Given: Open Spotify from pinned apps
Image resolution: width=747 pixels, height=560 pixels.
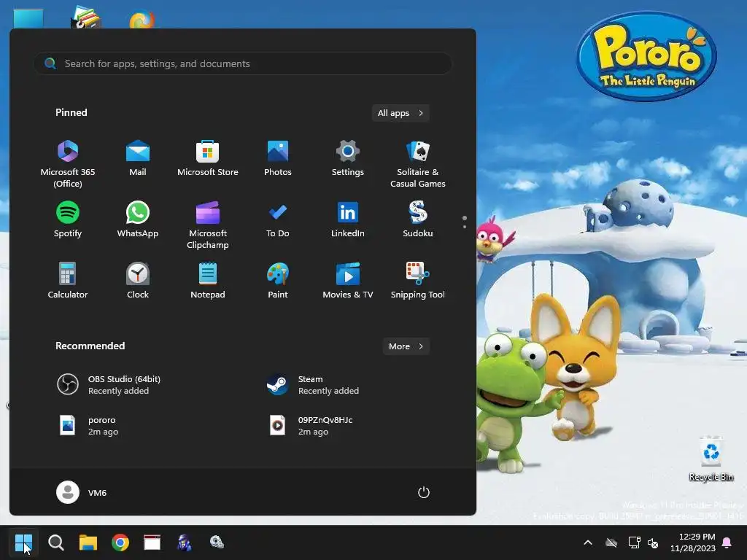Looking at the screenshot, I should [68, 219].
